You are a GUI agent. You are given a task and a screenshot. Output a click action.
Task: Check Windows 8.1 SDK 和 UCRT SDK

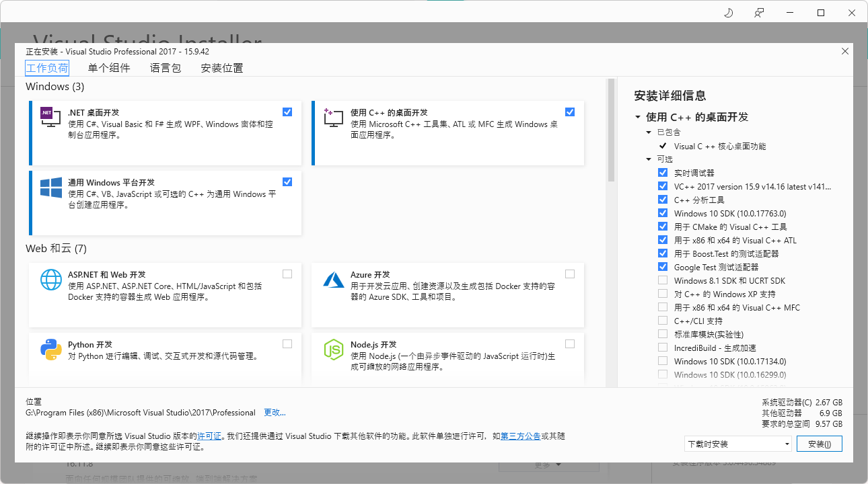663,280
